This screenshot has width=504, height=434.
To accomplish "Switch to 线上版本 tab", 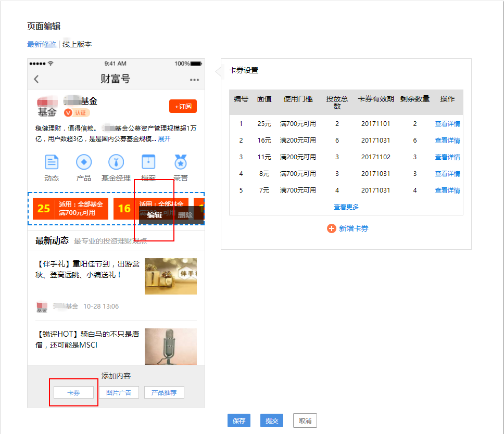I will [77, 44].
